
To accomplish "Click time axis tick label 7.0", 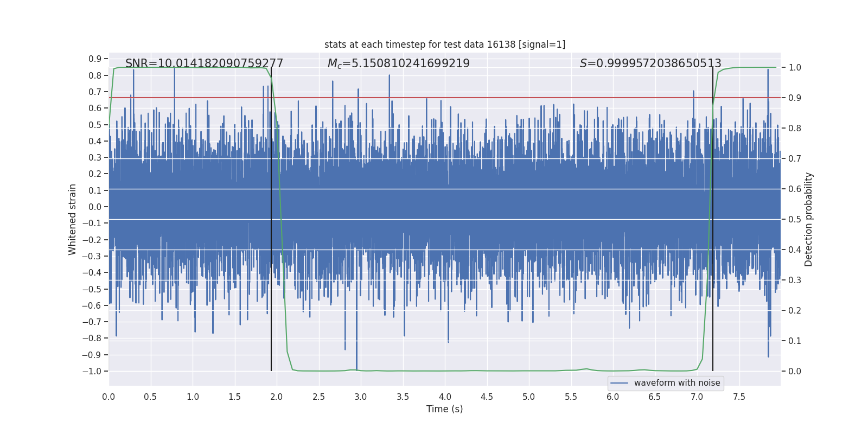I will pos(697,397).
